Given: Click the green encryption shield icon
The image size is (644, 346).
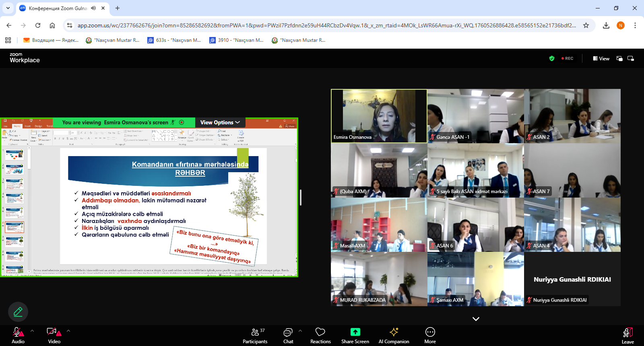Looking at the screenshot, I should click(x=552, y=58).
